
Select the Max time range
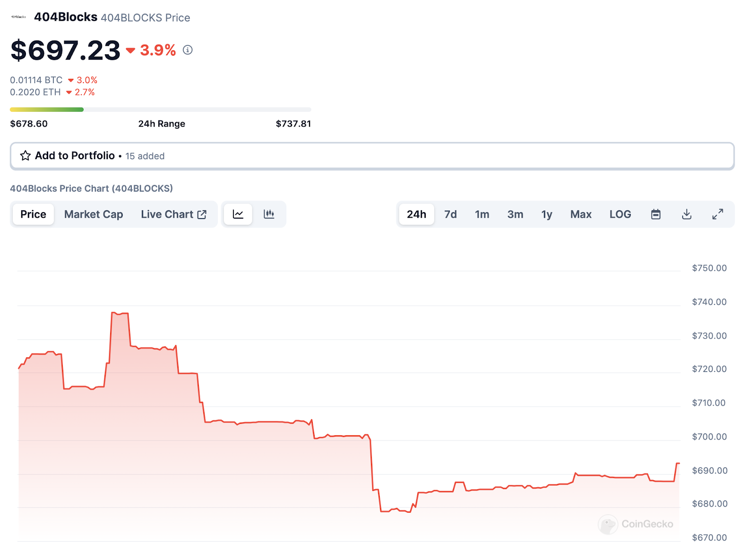[581, 214]
